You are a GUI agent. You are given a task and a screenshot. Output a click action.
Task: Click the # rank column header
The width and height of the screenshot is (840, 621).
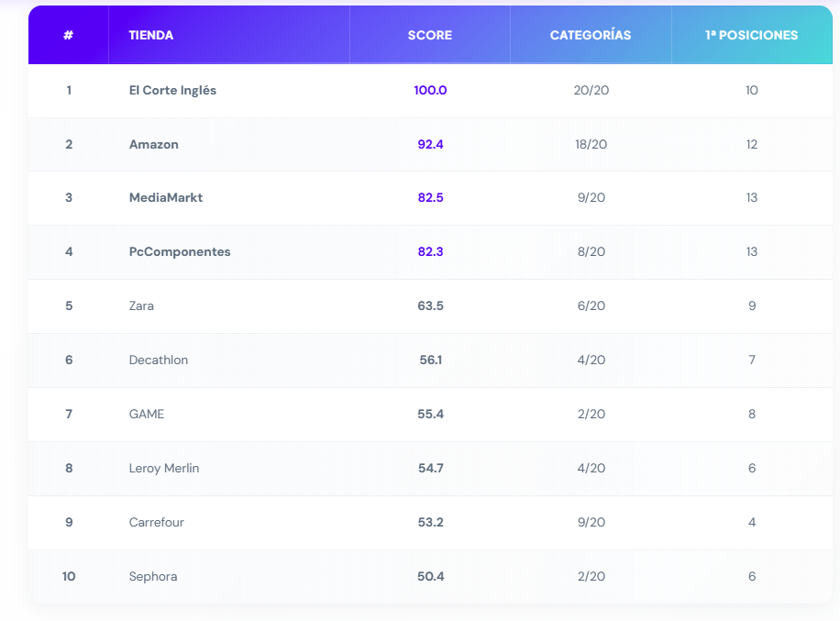point(69,36)
